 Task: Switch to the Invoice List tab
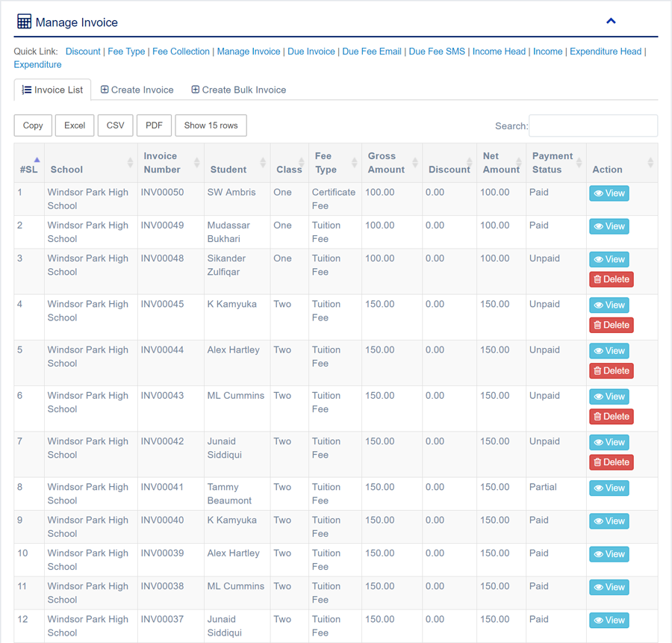(52, 90)
